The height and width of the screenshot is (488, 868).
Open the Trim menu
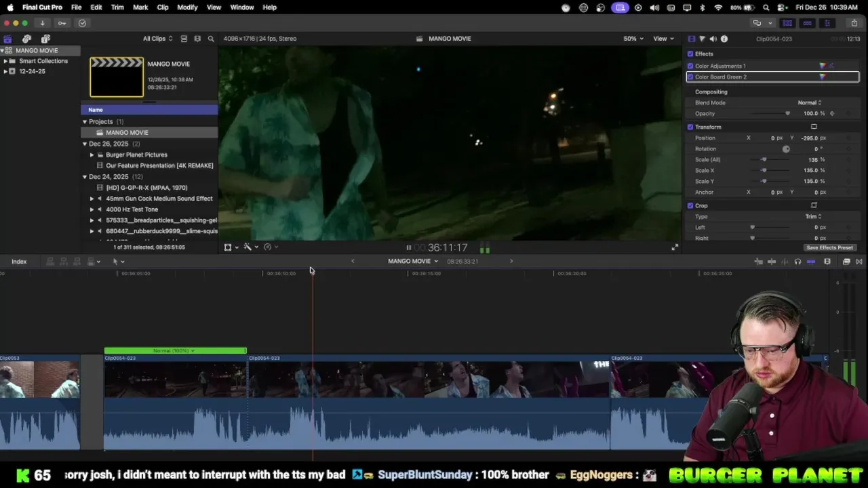117,7
